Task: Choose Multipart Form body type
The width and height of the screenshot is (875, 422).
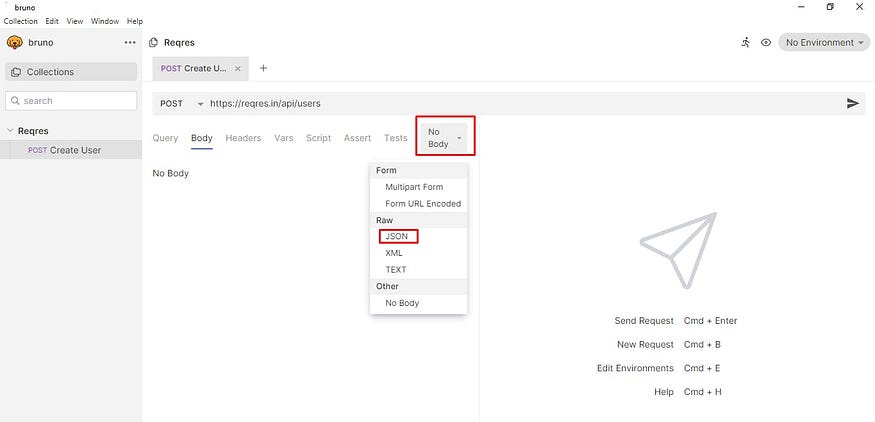Action: 419,187
